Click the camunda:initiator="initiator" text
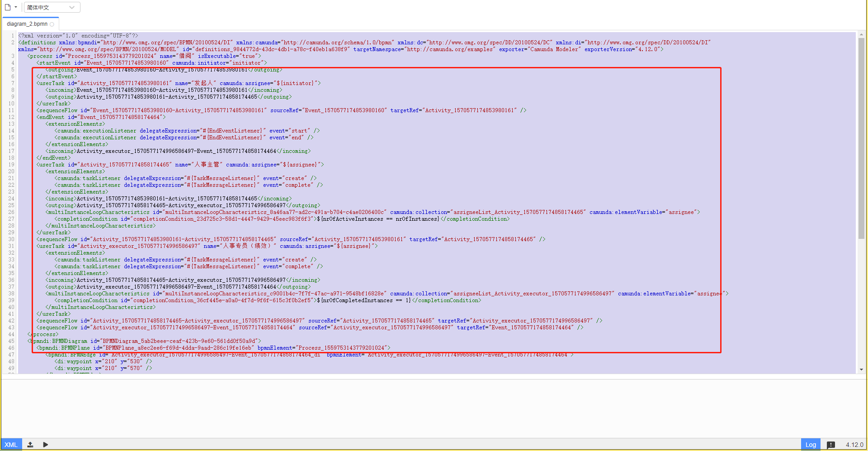The image size is (868, 451). click(218, 63)
